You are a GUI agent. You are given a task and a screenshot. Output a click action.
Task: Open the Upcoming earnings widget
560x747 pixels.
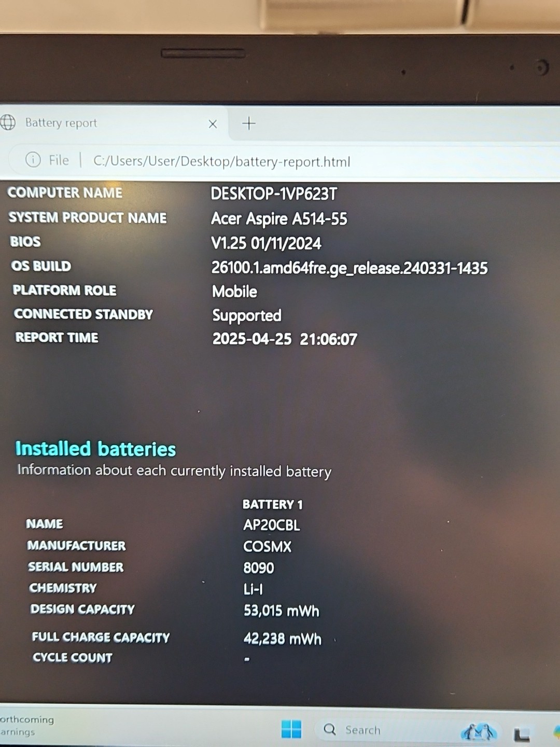[27, 726]
